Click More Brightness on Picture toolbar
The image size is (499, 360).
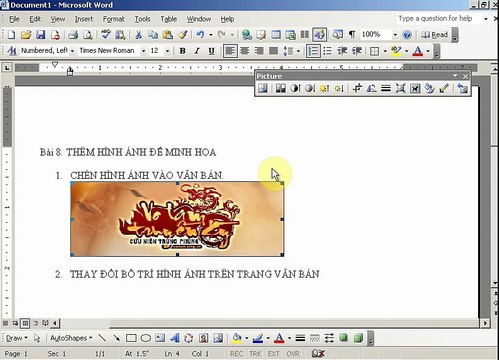point(324,88)
